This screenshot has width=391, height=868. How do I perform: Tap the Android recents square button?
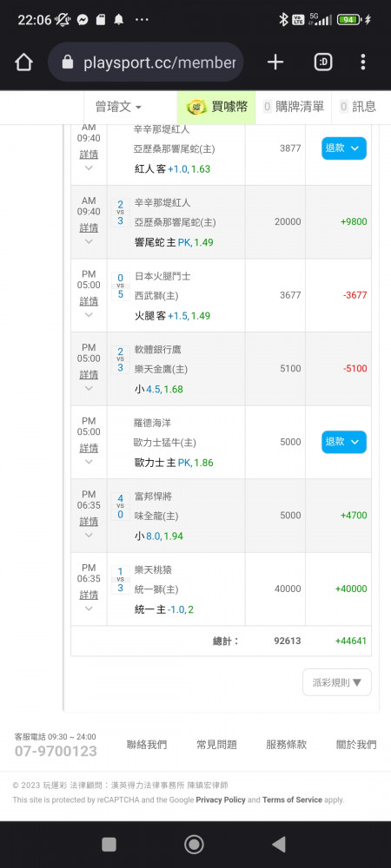109,845
